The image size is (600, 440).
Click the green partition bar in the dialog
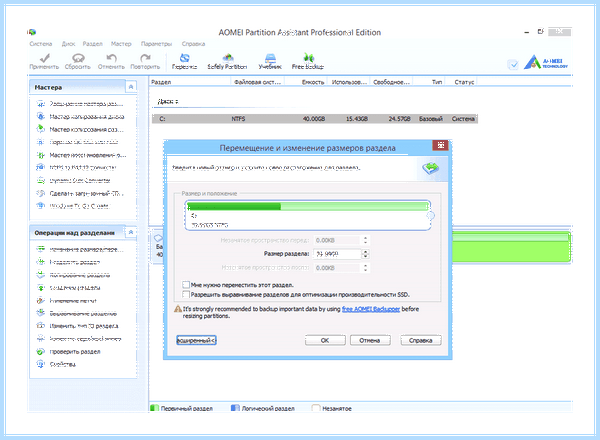308,207
